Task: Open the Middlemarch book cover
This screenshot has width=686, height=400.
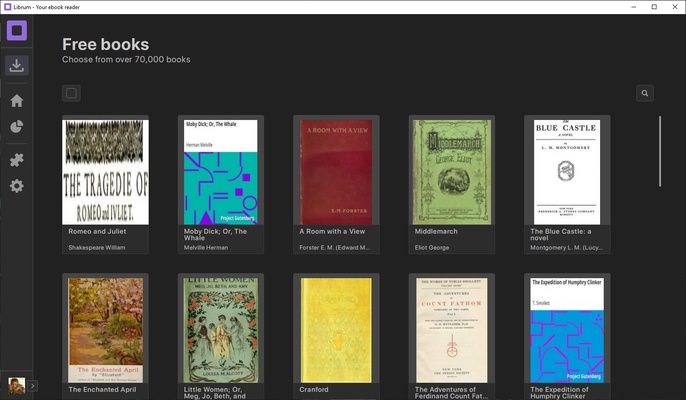Action: click(x=452, y=172)
